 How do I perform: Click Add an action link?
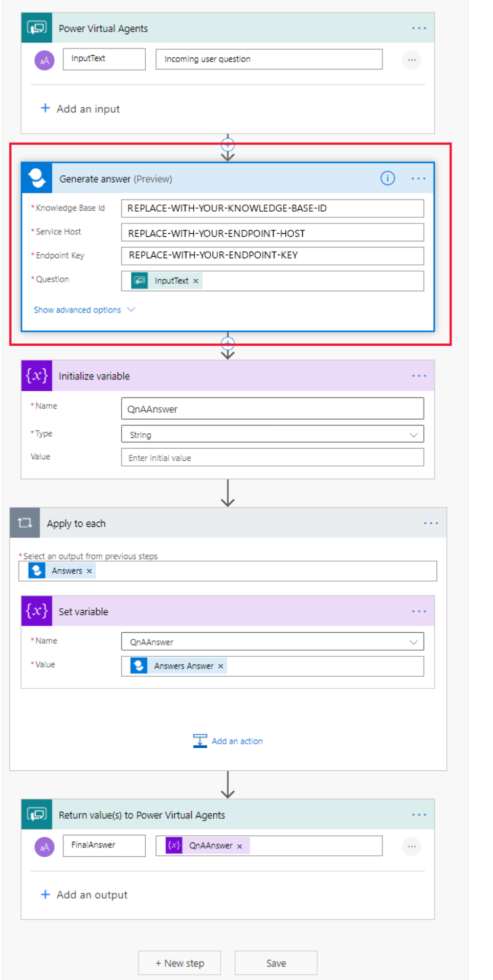tap(237, 741)
